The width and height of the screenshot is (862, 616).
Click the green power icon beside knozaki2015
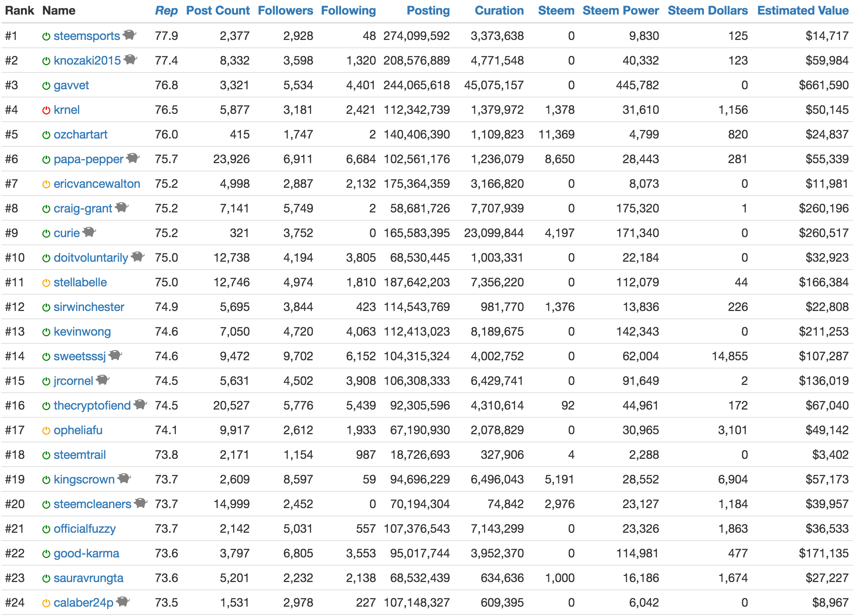(x=46, y=61)
